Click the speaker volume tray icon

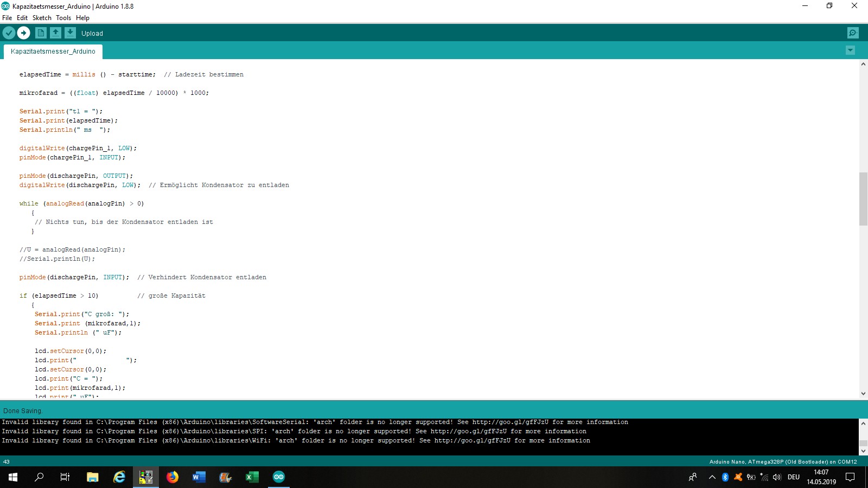coord(777,477)
